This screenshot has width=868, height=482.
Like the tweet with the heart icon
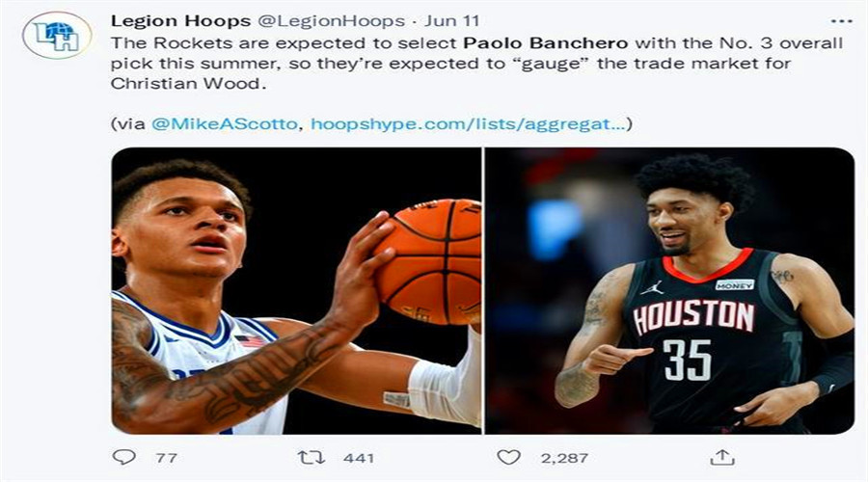(508, 457)
